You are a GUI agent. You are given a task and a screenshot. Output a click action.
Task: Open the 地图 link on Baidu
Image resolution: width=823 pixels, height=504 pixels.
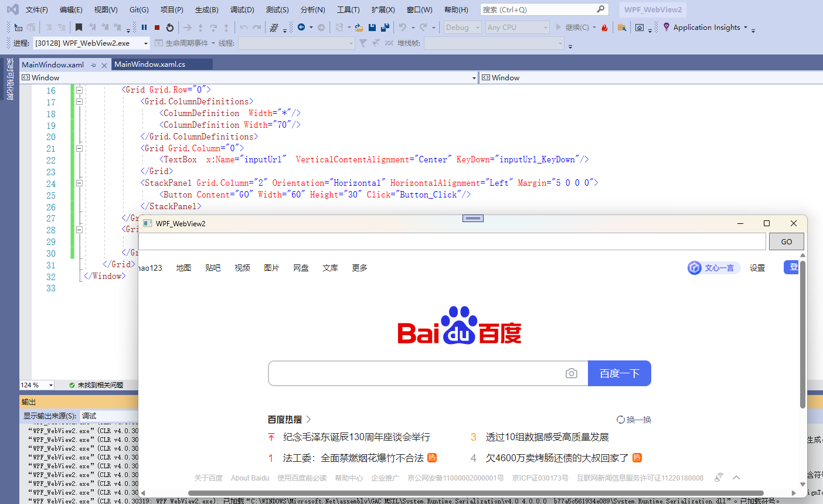pos(183,268)
